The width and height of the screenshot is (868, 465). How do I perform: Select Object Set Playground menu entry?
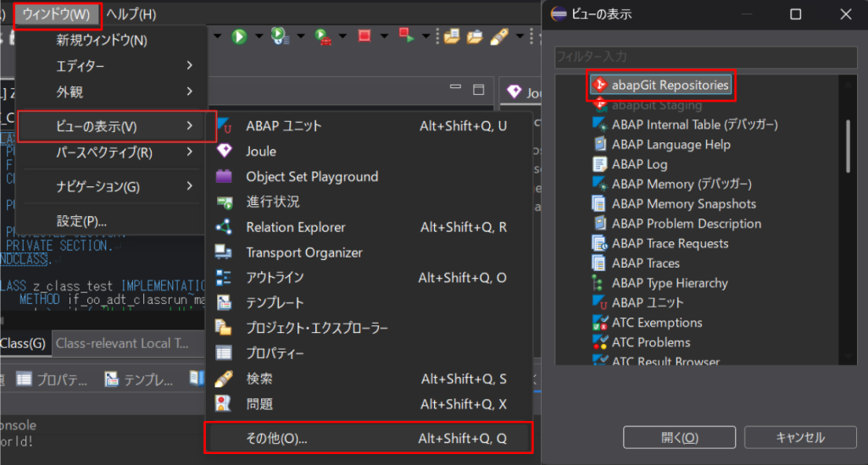[x=312, y=177]
